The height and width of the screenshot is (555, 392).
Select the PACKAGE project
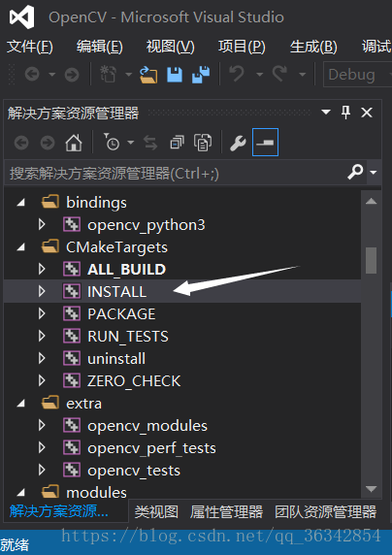pyautogui.click(x=121, y=313)
